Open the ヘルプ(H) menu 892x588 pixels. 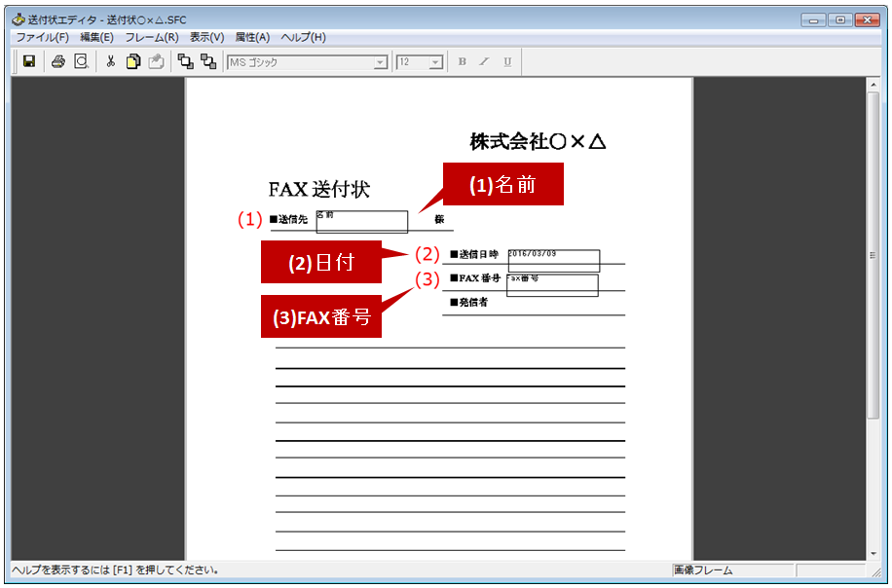pyautogui.click(x=303, y=37)
